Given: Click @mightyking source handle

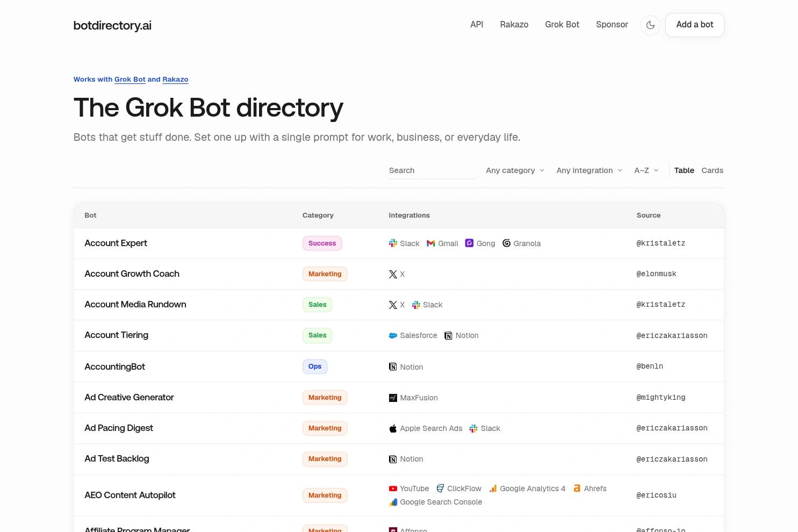Looking at the screenshot, I should (x=661, y=398).
